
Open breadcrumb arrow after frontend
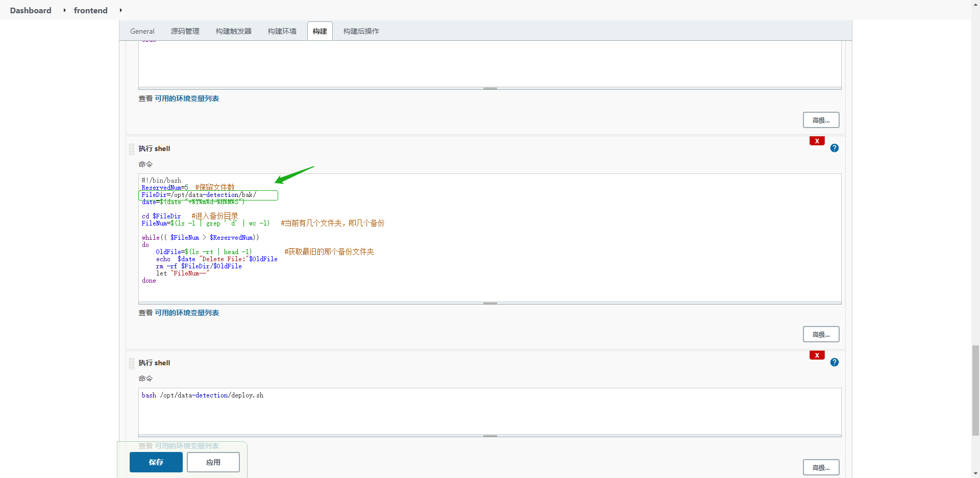(x=120, y=10)
